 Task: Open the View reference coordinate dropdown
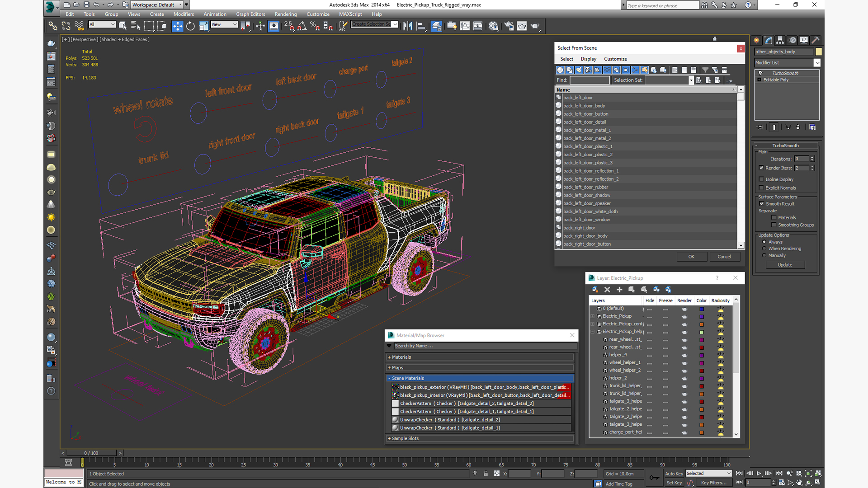[224, 24]
